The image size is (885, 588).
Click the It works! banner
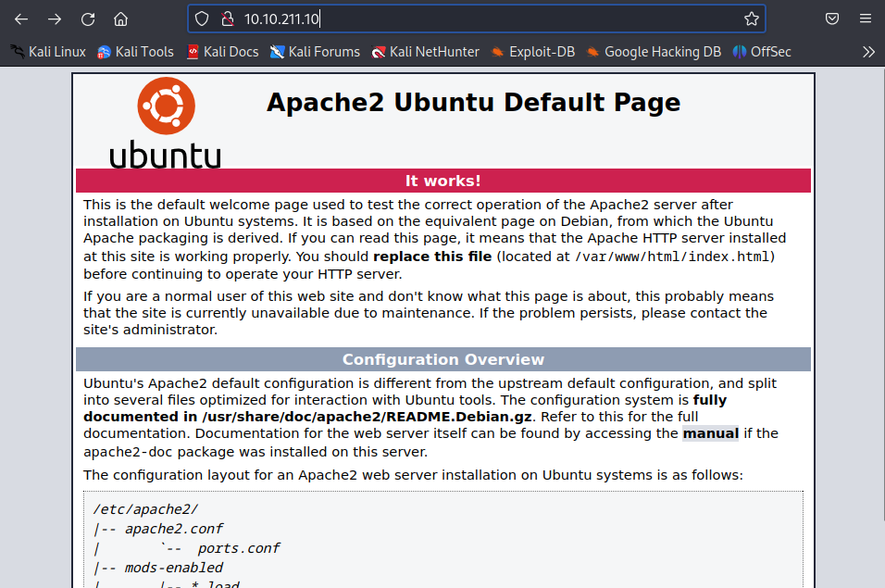point(443,181)
